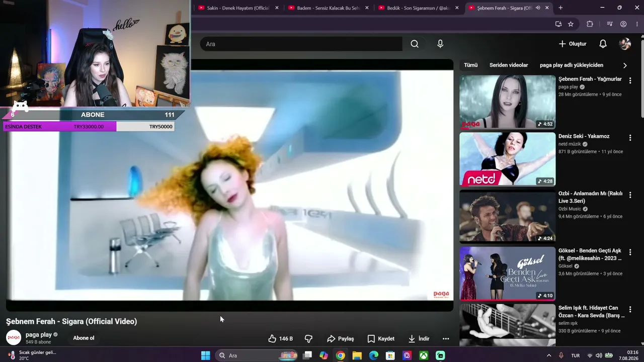Close the Badem - Sensiz Kalacak tab

[x=367, y=8]
